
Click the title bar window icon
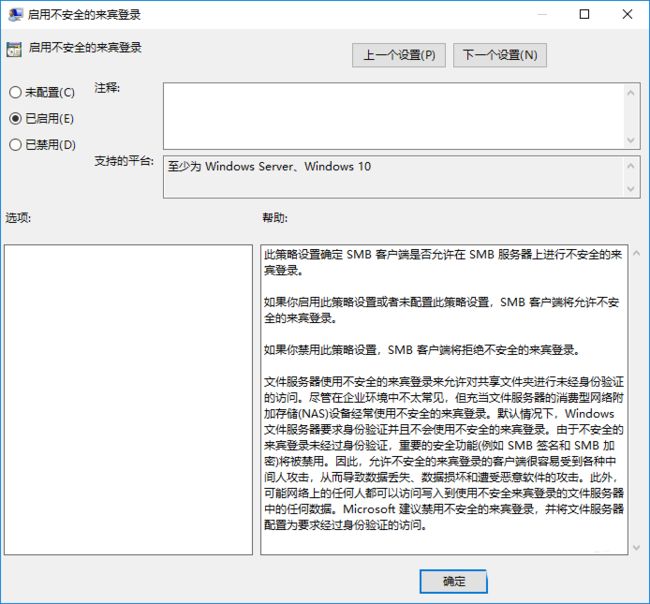click(x=15, y=15)
